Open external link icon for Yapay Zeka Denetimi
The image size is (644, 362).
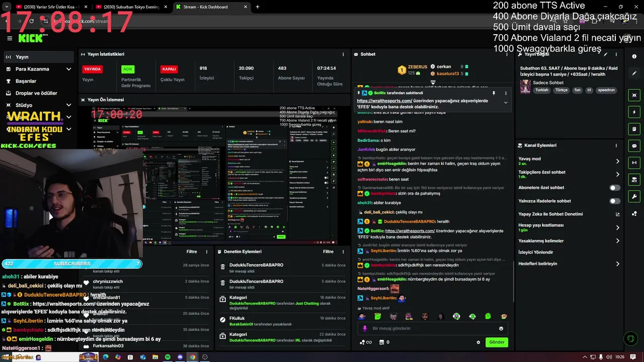coord(618,214)
